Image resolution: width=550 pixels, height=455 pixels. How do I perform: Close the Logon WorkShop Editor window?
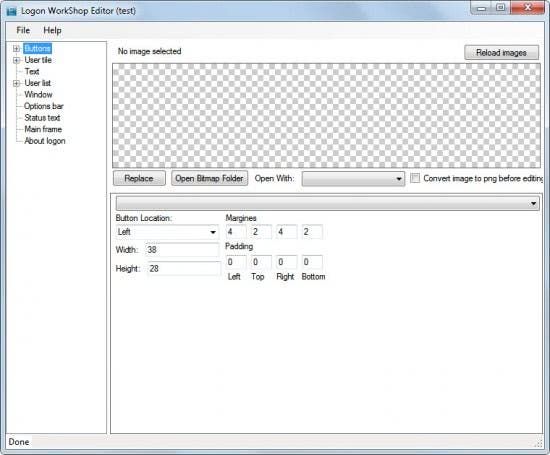click(528, 8)
